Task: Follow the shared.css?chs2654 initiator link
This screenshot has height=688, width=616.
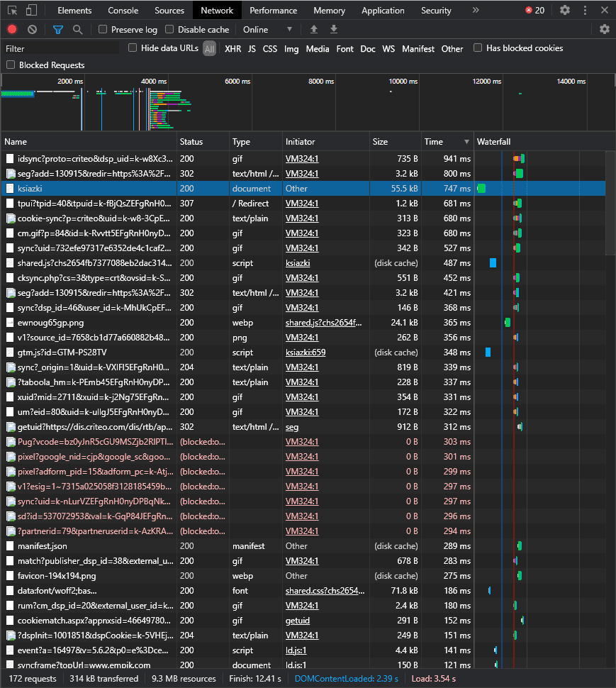Action: [325, 591]
